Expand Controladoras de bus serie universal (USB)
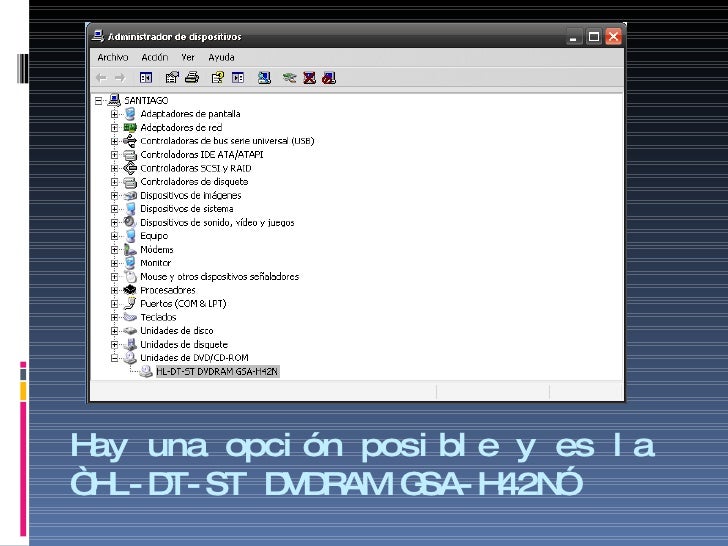Screen dimensions: 728x546 114,141
